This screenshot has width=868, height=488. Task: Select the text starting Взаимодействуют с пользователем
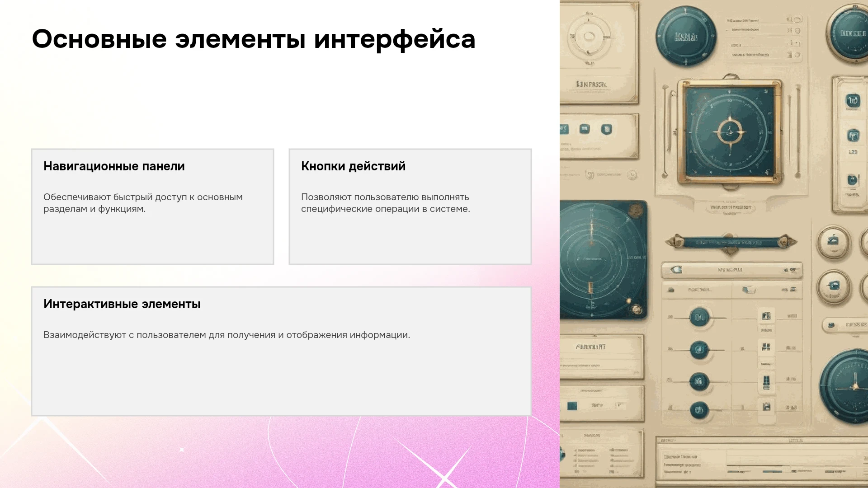[x=226, y=335]
